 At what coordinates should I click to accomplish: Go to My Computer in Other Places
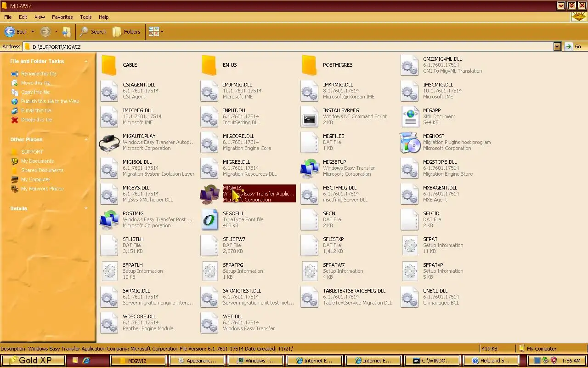point(35,179)
